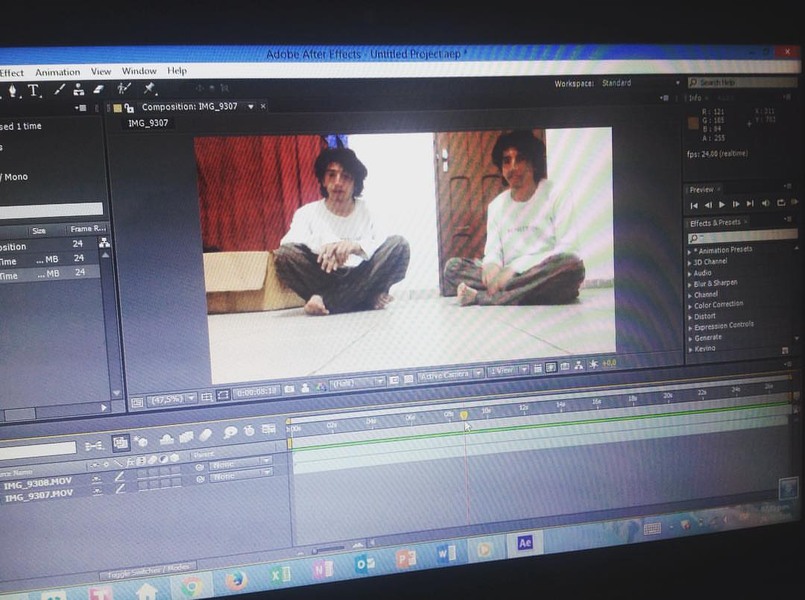This screenshot has width=805, height=600.
Task: Open Parent dropdown for IMG_9308.MOV
Action: 240,463
